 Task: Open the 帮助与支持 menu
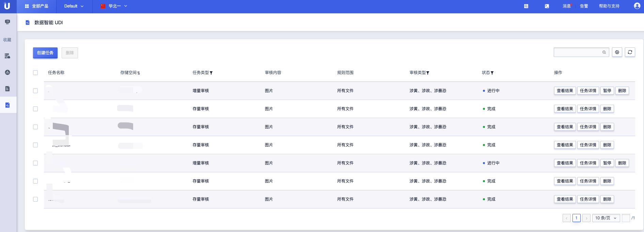(609, 6)
